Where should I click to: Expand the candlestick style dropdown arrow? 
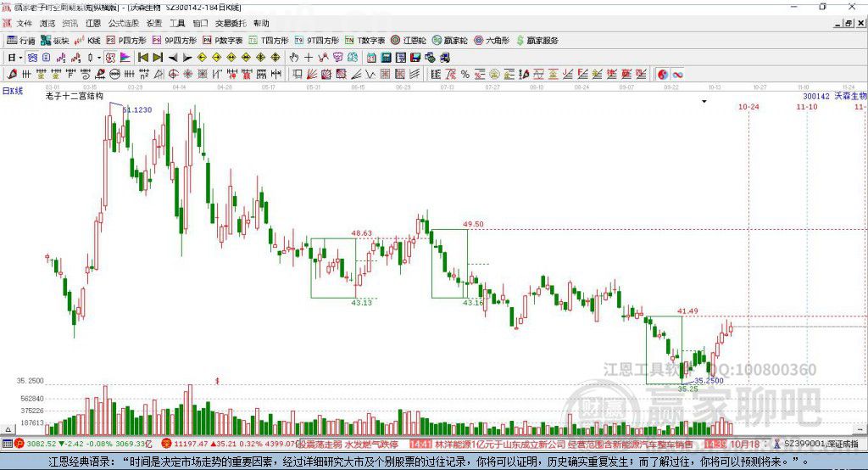tap(99, 58)
